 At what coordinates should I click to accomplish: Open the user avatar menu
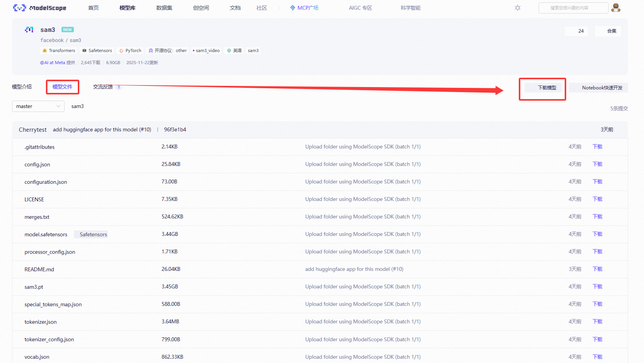click(616, 7)
